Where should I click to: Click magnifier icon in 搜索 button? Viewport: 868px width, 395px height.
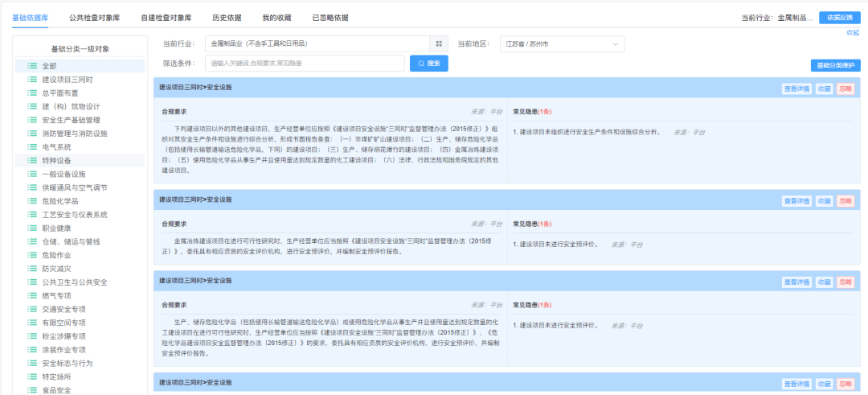[421, 64]
